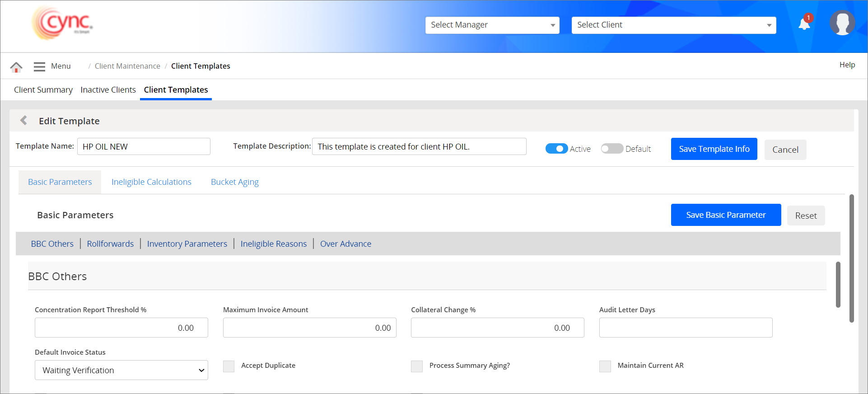Screen dimensions: 868x394
Task: Click the user profile avatar
Action: coord(842,23)
